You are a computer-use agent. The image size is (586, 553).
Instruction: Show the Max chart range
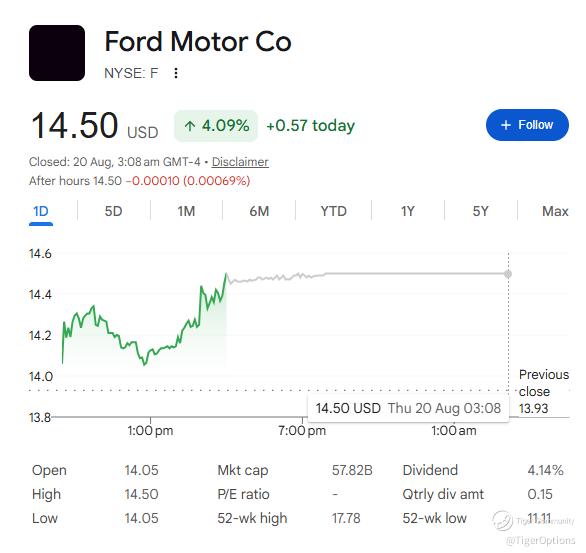tap(555, 211)
